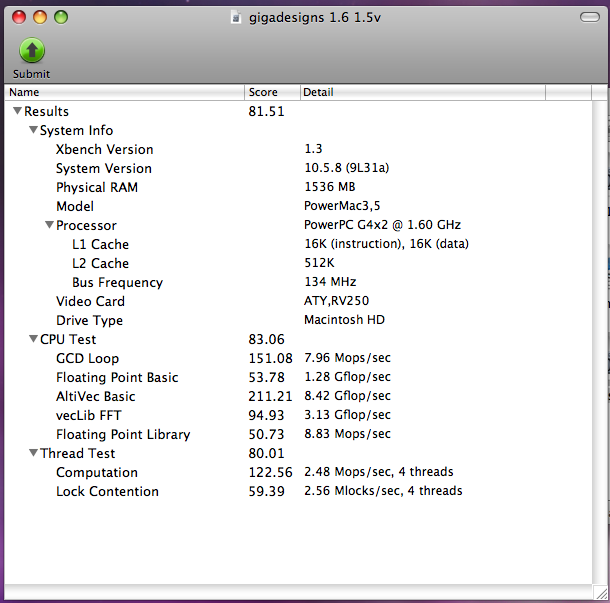Sort by the Detail column header

[423, 92]
